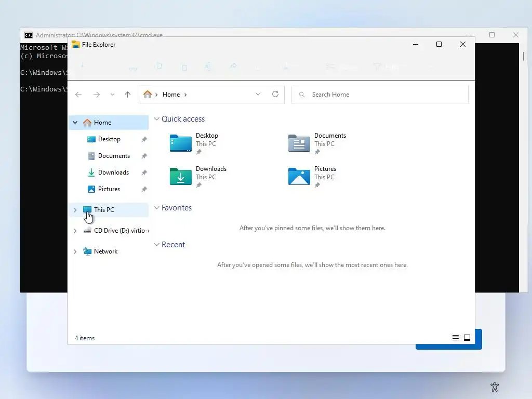
Task: Collapse the Recent section
Action: tap(156, 245)
